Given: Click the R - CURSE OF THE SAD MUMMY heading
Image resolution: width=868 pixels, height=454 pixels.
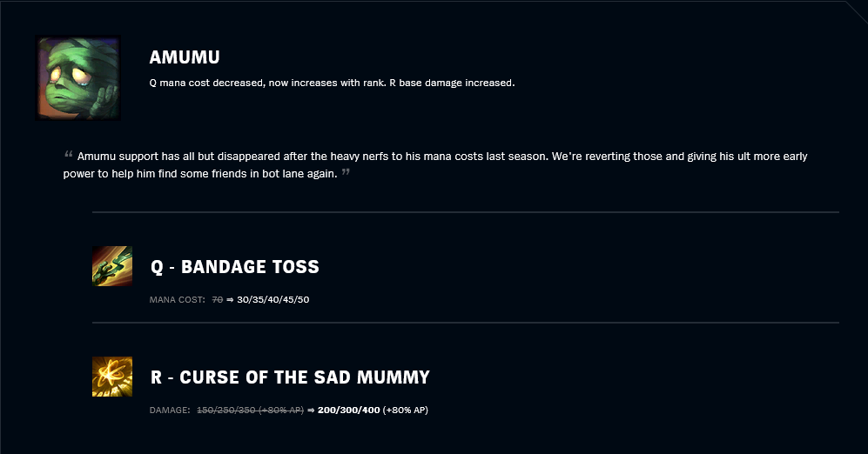Looking at the screenshot, I should [x=290, y=377].
